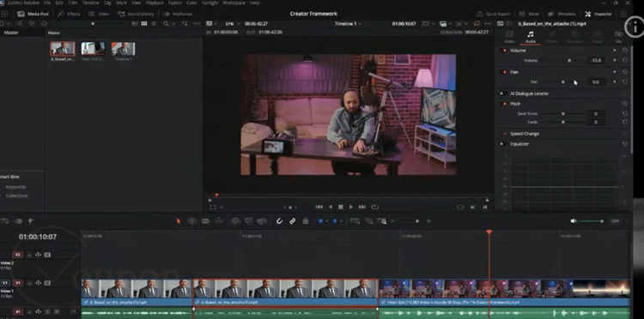Screen dimensions: 644x319
Task: Click the Volume value field -15.9
Action: click(596, 60)
